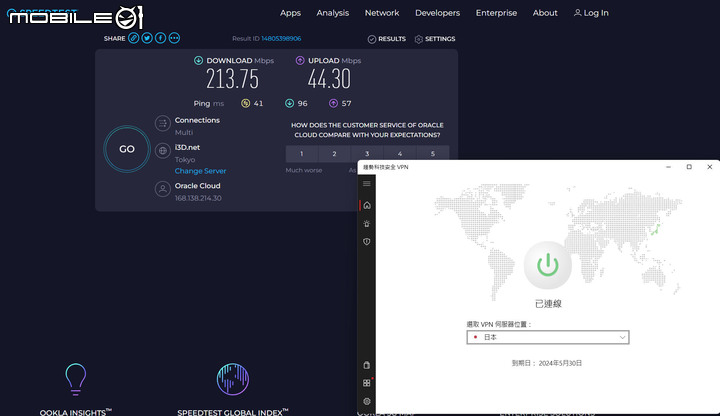Click the Ookla Insights lightbulb icon
The image size is (720, 416).
click(x=75, y=379)
